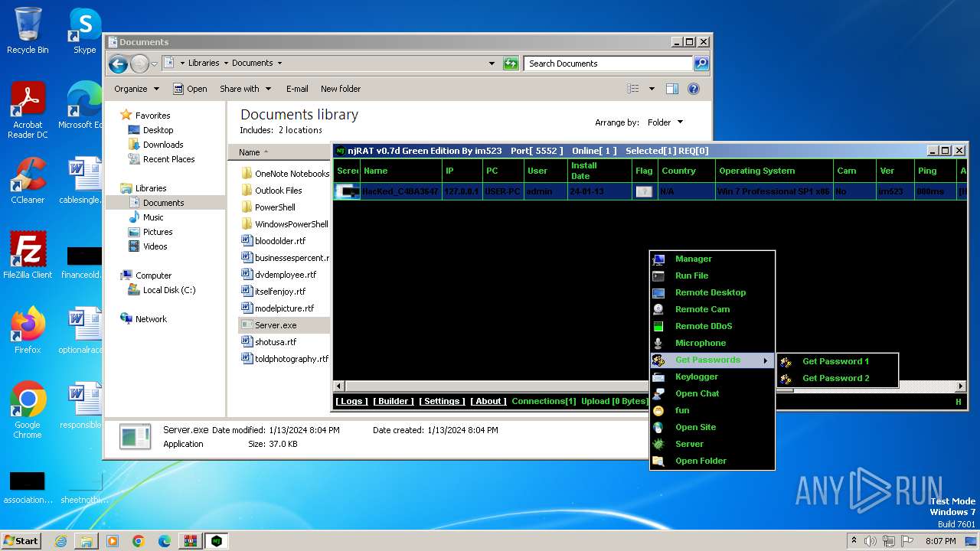Viewport: 980px width, 551px height.
Task: Click the Operating System column header
Action: coord(774,171)
